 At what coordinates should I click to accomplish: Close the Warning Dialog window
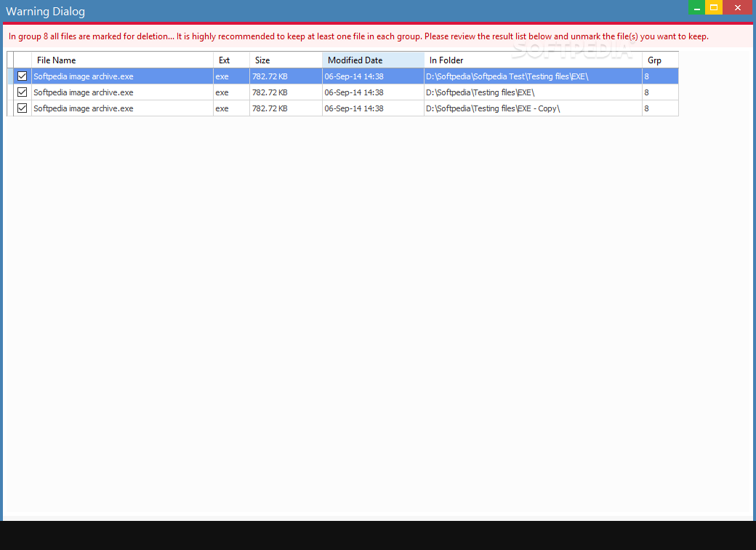tap(738, 8)
